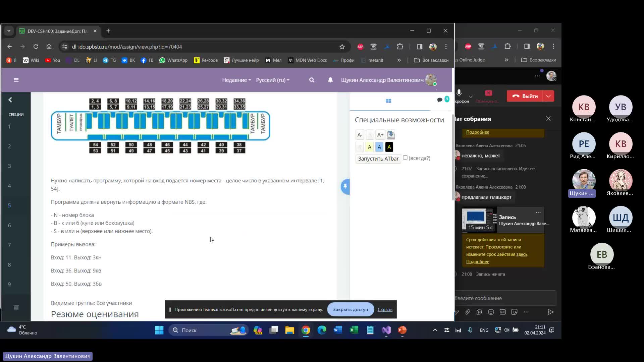Open the user profile menu Щукин
The height and width of the screenshot is (362, 644).
point(389,80)
